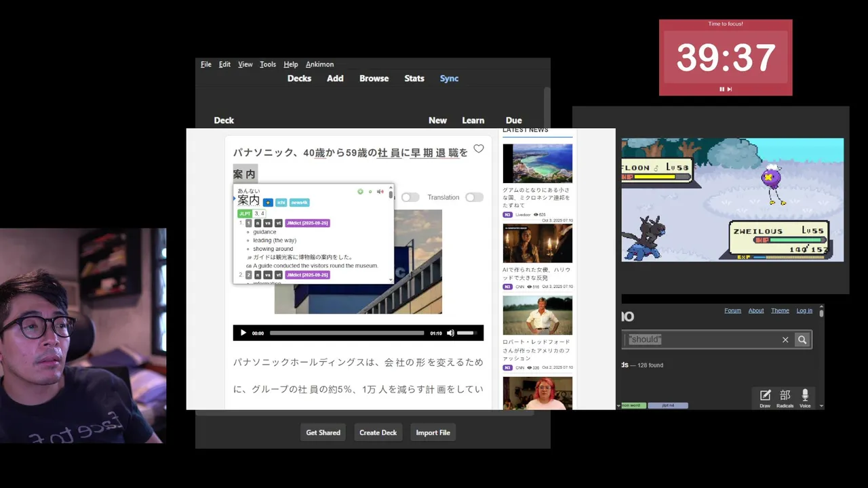868x488 pixels.
Task: Open the Guam island news thumbnail
Action: coord(537,163)
